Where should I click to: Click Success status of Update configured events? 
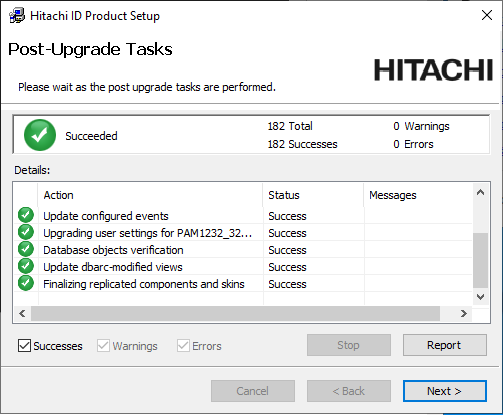[287, 216]
